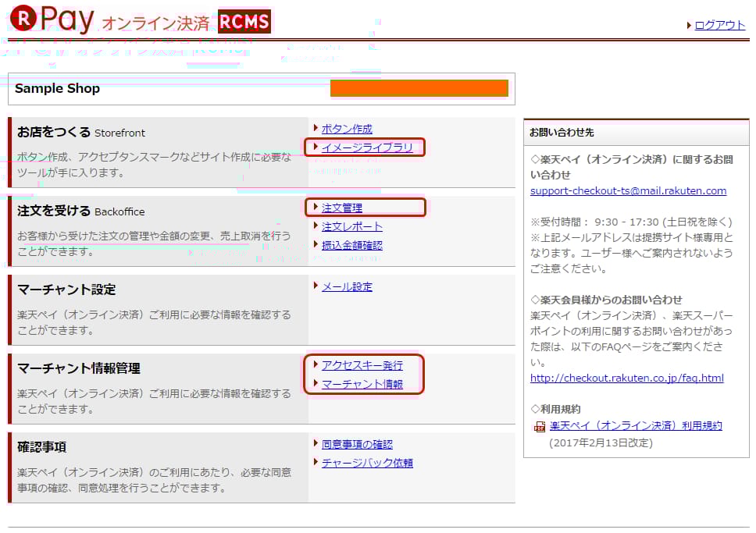756x533 pixels.
Task: Click the R Pay logo in the header
Action: [x=52, y=20]
